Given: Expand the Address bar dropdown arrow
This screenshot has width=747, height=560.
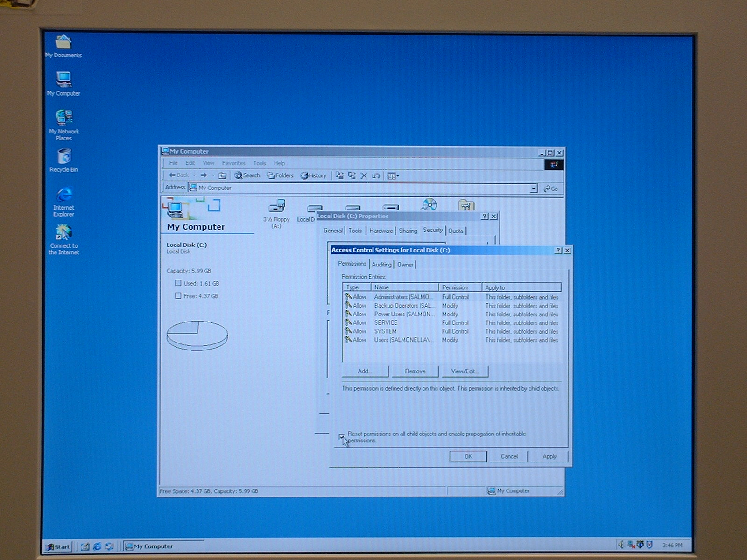Looking at the screenshot, I should point(533,189).
